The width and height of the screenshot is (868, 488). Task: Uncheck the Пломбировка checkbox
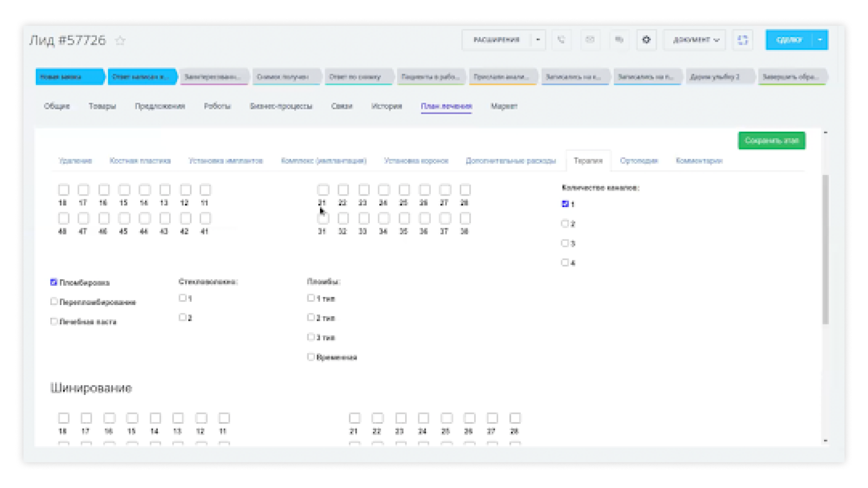[54, 282]
